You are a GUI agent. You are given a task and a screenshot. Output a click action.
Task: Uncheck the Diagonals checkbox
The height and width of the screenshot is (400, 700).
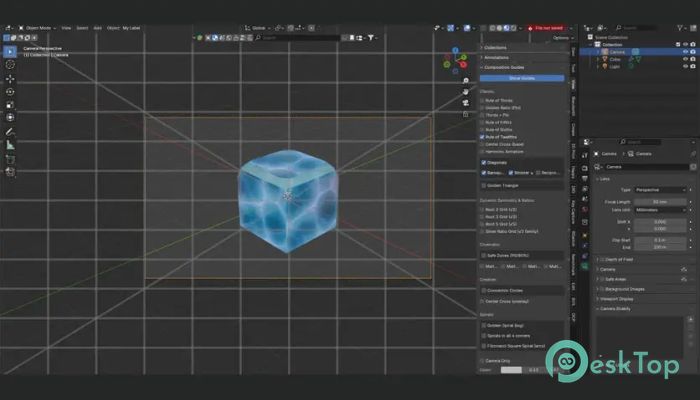tap(484, 162)
